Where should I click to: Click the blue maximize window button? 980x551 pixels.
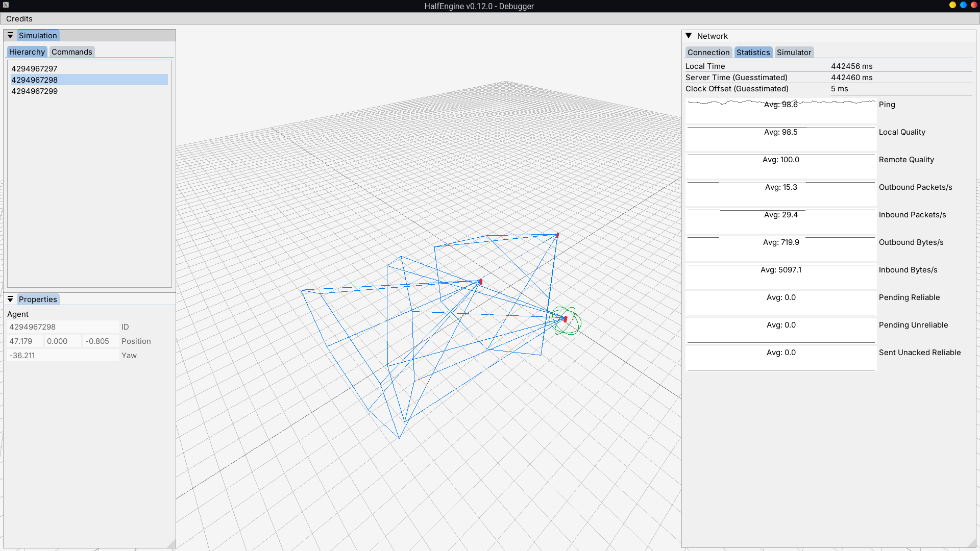pos(963,5)
